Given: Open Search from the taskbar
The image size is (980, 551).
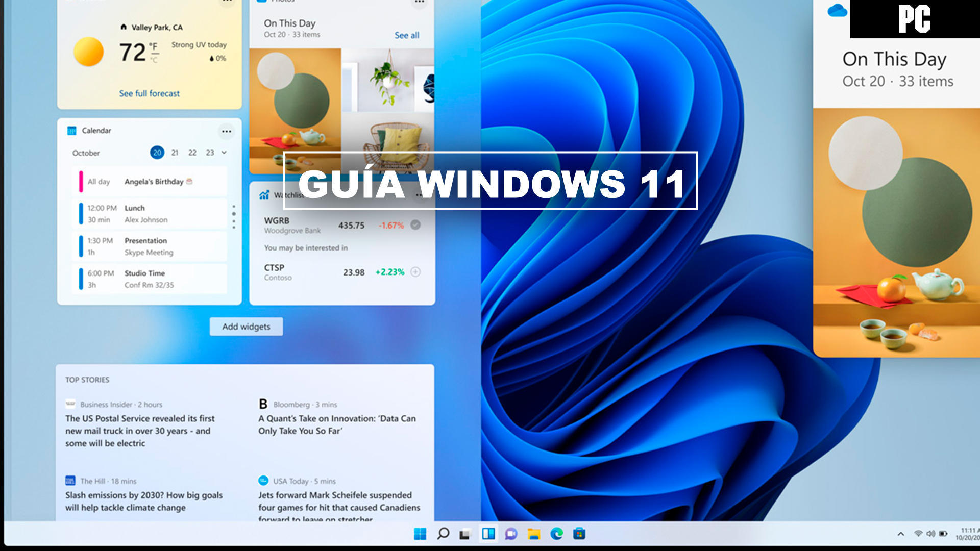Looking at the screenshot, I should (x=443, y=534).
